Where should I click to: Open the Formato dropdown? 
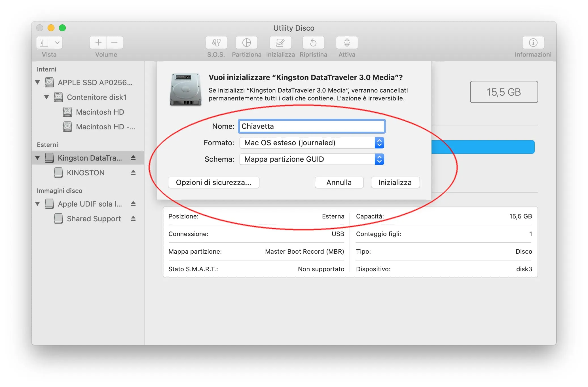click(x=311, y=143)
